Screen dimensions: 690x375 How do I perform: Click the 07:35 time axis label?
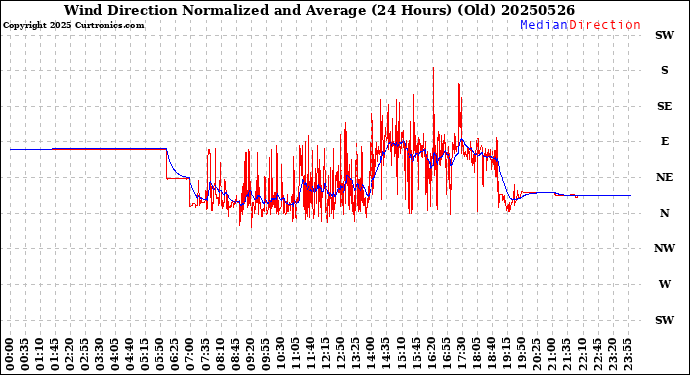206,355
